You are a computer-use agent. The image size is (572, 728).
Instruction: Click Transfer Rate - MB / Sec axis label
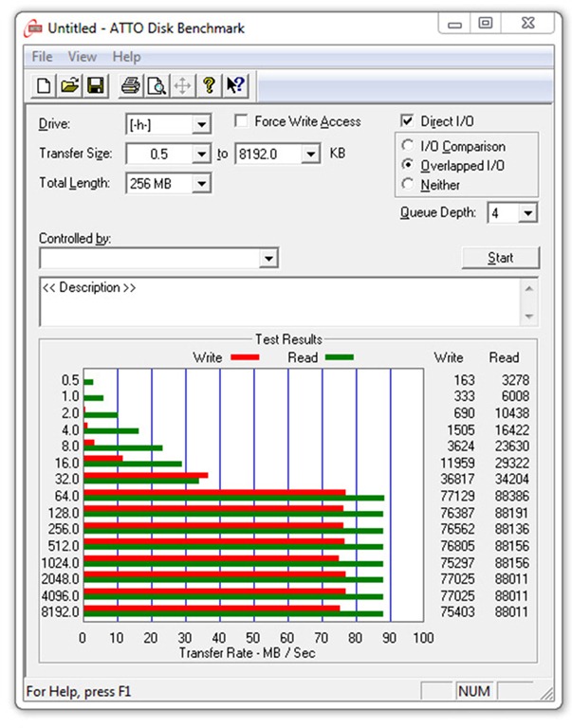point(248,653)
